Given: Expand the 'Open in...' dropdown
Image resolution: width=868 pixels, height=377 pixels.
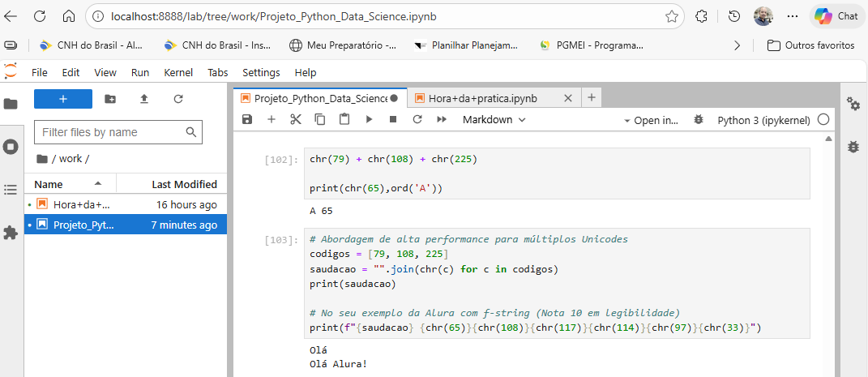Looking at the screenshot, I should coord(651,120).
